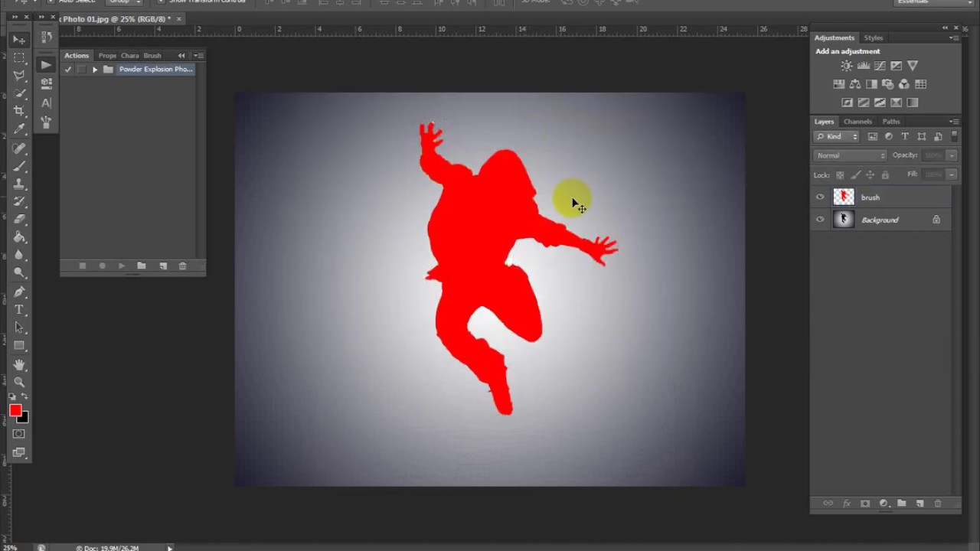This screenshot has height=551, width=980.
Task: Delete the selected action
Action: click(x=182, y=266)
